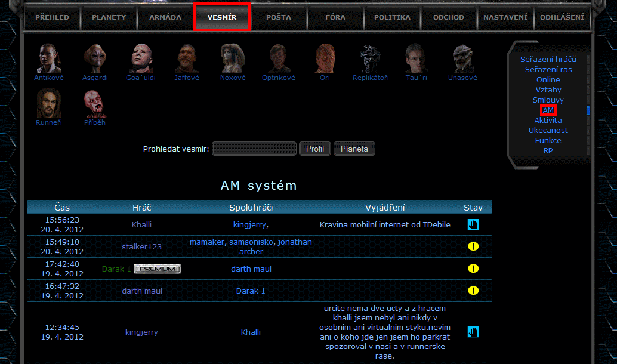The image size is (617, 364).
Task: Go to the Obchod menu tab
Action: (449, 17)
